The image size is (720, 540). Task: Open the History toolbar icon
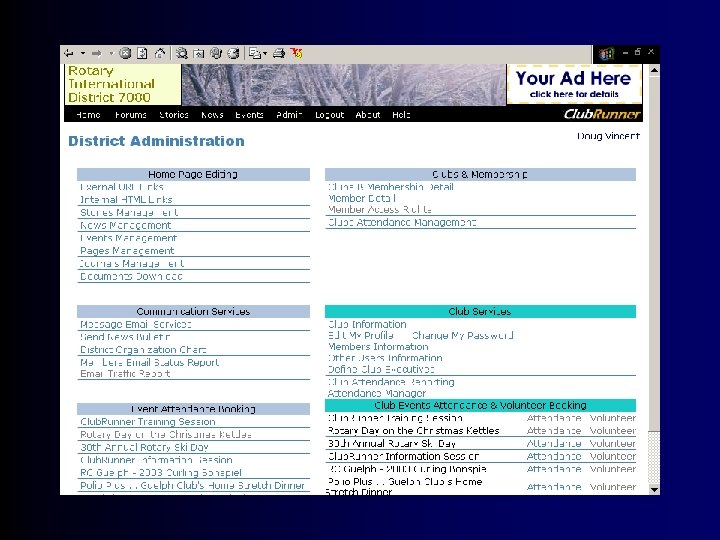pos(233,54)
